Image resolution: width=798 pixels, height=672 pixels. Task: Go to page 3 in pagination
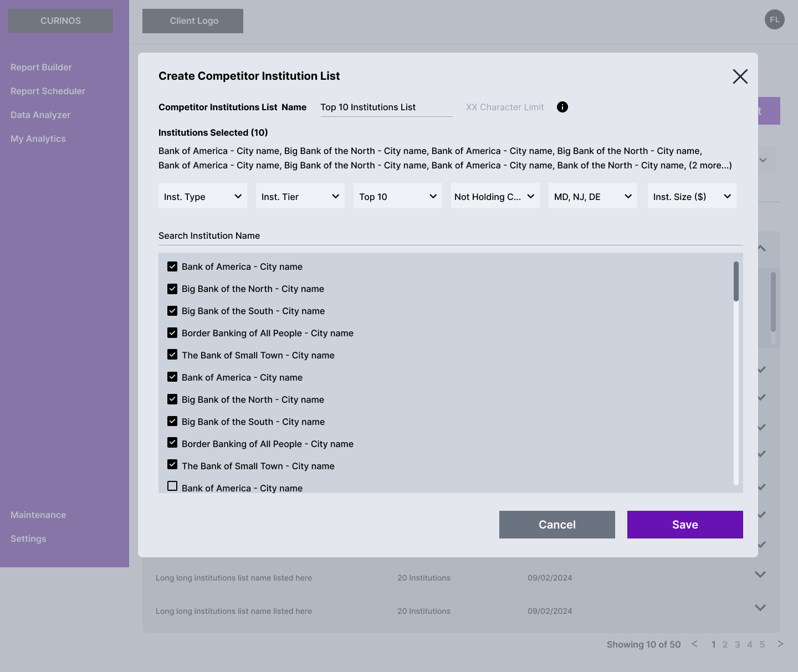point(737,644)
